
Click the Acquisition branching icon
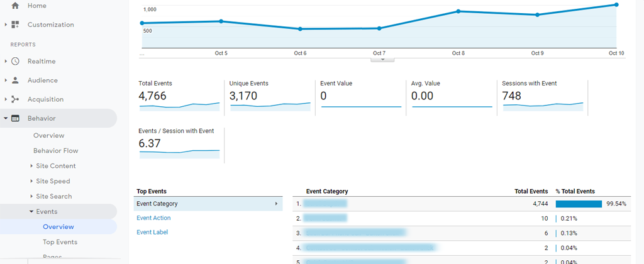pos(16,99)
